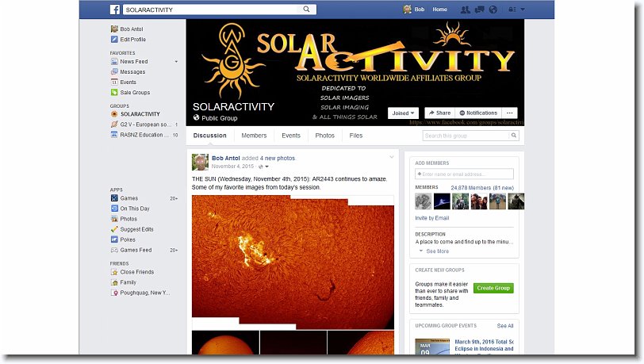Click the Sale Groups icon
This screenshot has height=364, width=644.
pos(114,93)
